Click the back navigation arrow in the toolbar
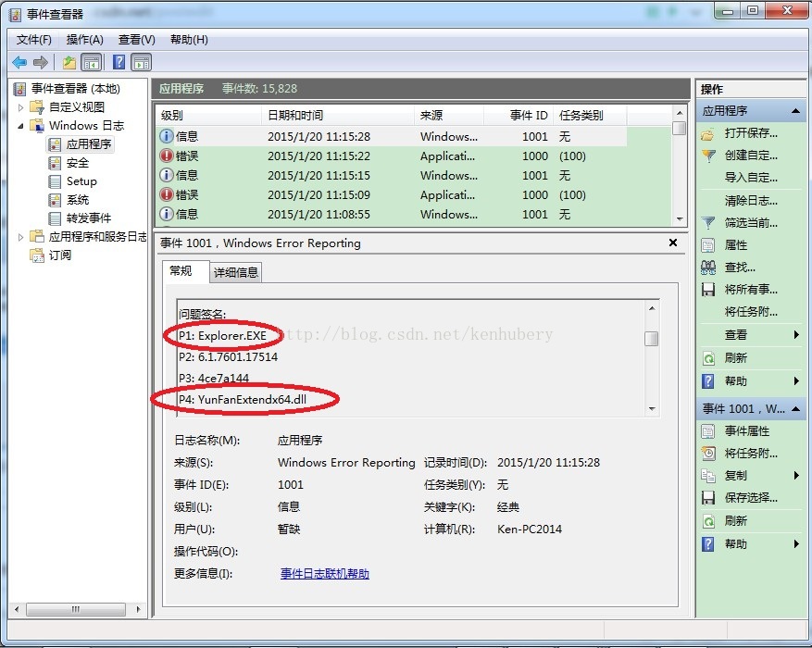Screen dimensions: 812x648 [19, 62]
